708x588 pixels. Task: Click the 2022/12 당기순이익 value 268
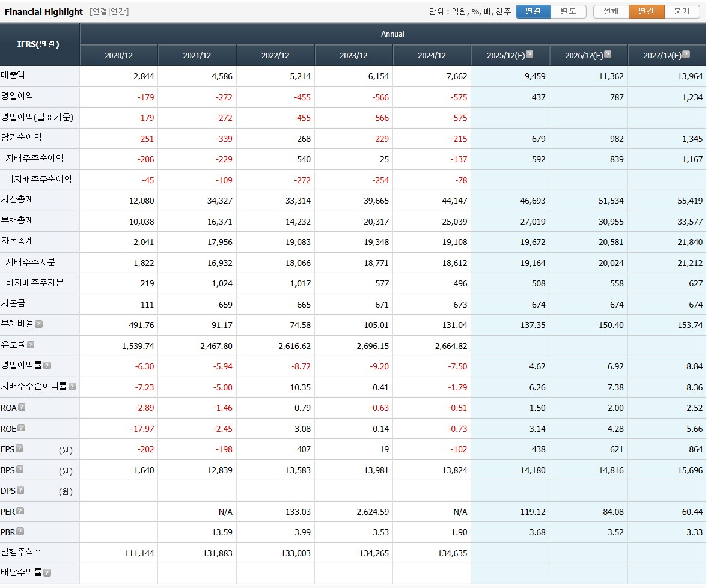point(304,139)
